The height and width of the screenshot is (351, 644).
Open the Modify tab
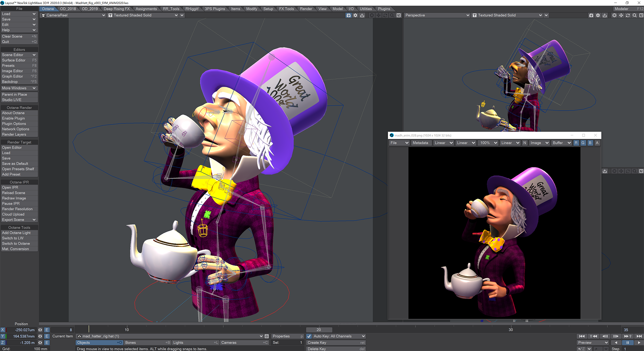[x=252, y=9]
